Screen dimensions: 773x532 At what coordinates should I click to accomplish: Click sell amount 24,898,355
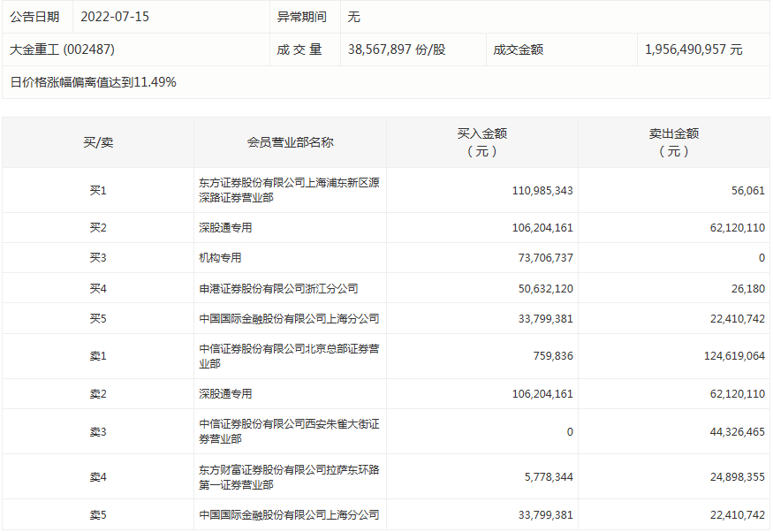[738, 477]
